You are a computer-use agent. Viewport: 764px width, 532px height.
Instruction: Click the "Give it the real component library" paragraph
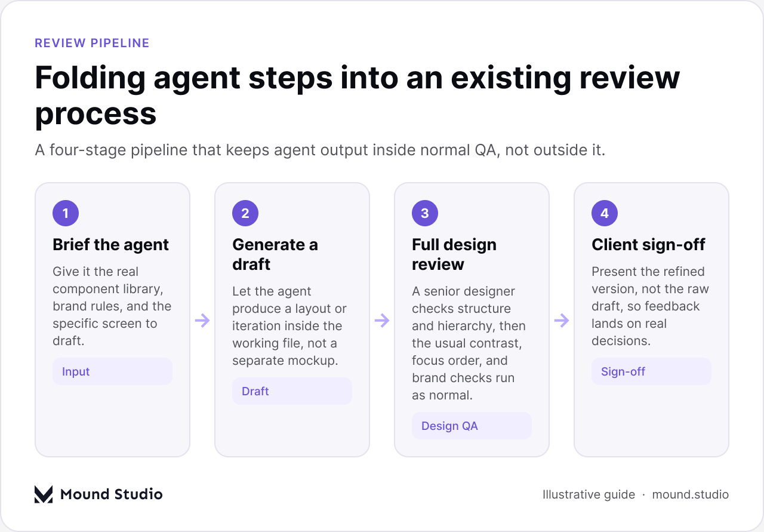(x=112, y=306)
